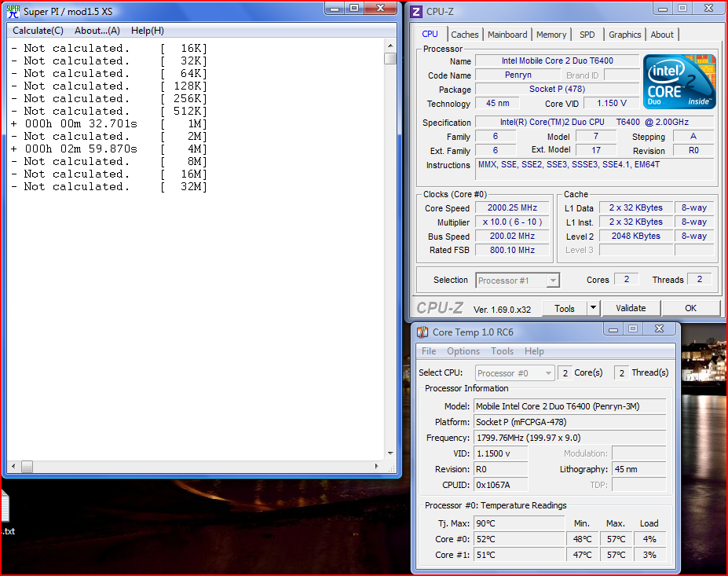Click the CPUID value '0x1067A'

pos(501,485)
